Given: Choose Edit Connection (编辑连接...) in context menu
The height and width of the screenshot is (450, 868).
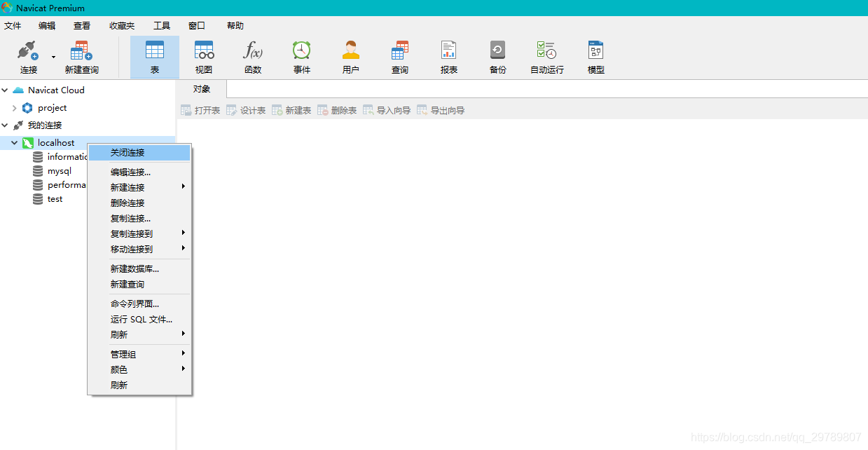Looking at the screenshot, I should coord(139,172).
